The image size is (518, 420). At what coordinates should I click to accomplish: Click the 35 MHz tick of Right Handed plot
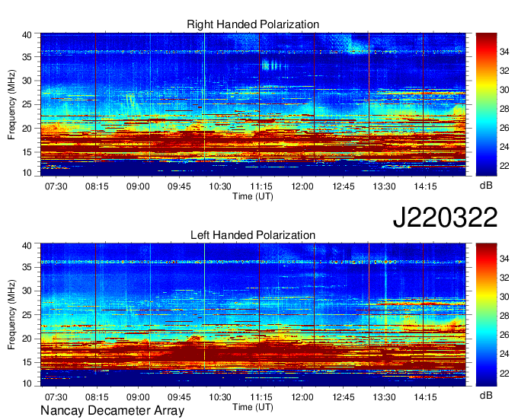(27, 57)
